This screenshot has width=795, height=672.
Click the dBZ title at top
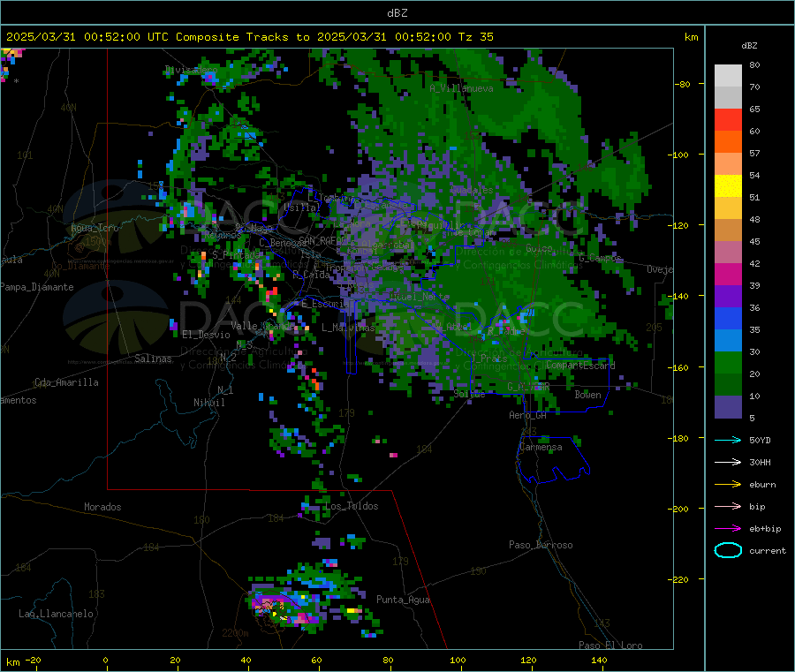point(397,13)
